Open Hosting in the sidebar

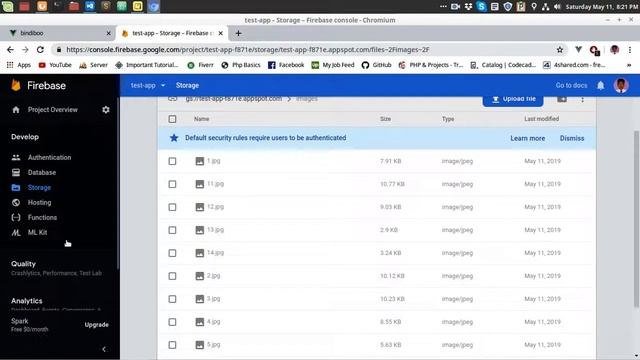coord(39,202)
